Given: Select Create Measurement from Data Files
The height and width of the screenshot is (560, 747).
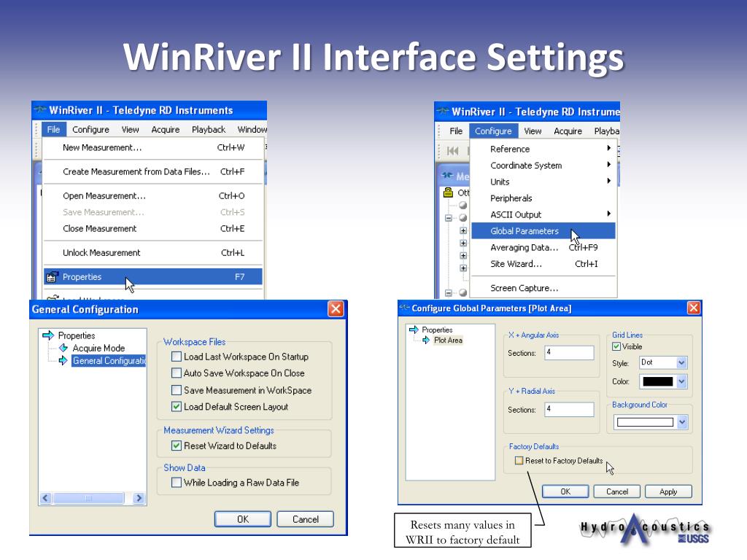Looking at the screenshot, I should tap(153, 171).
